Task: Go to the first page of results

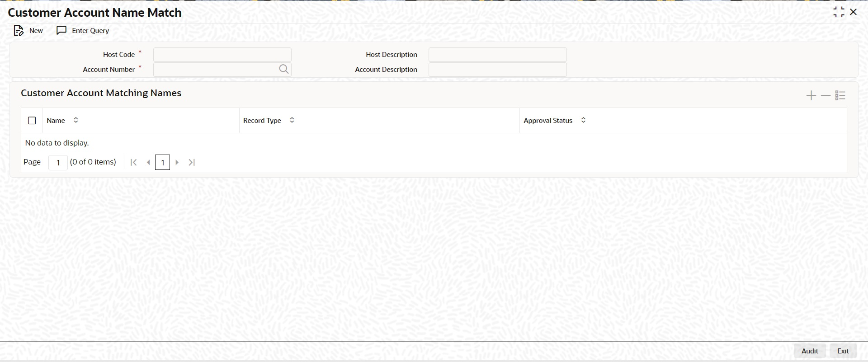Action: (x=133, y=162)
